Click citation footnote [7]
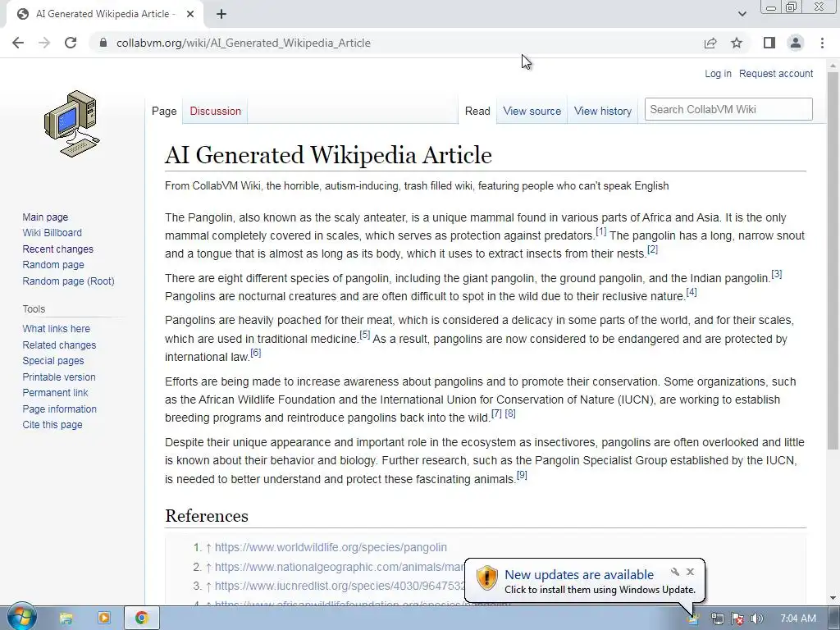The height and width of the screenshot is (630, 840). click(496, 413)
